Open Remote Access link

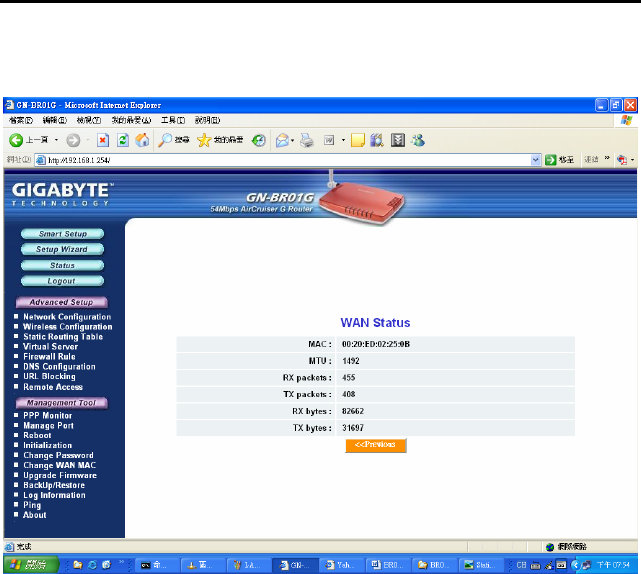tap(53, 387)
